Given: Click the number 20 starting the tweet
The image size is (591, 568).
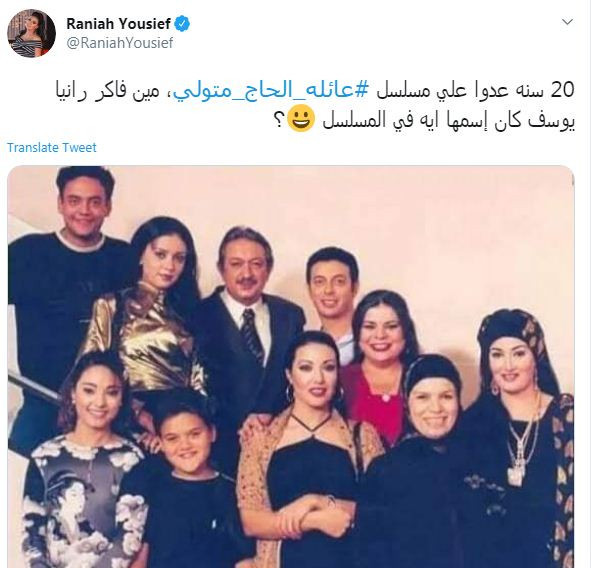Looking at the screenshot, I should 562,91.
